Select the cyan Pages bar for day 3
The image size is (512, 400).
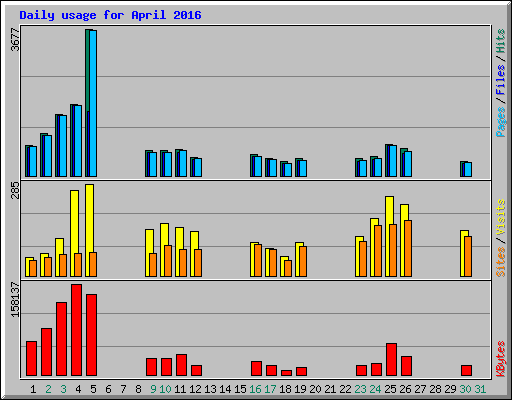coord(63,146)
